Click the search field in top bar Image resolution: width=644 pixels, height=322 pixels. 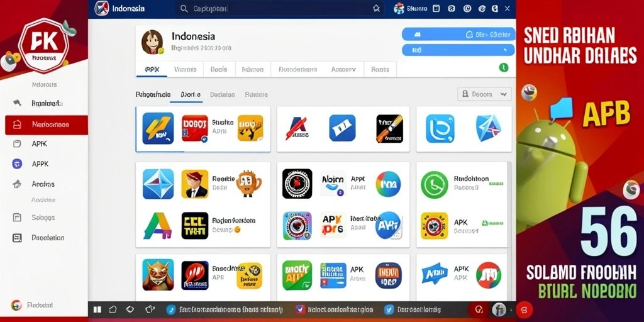279,9
